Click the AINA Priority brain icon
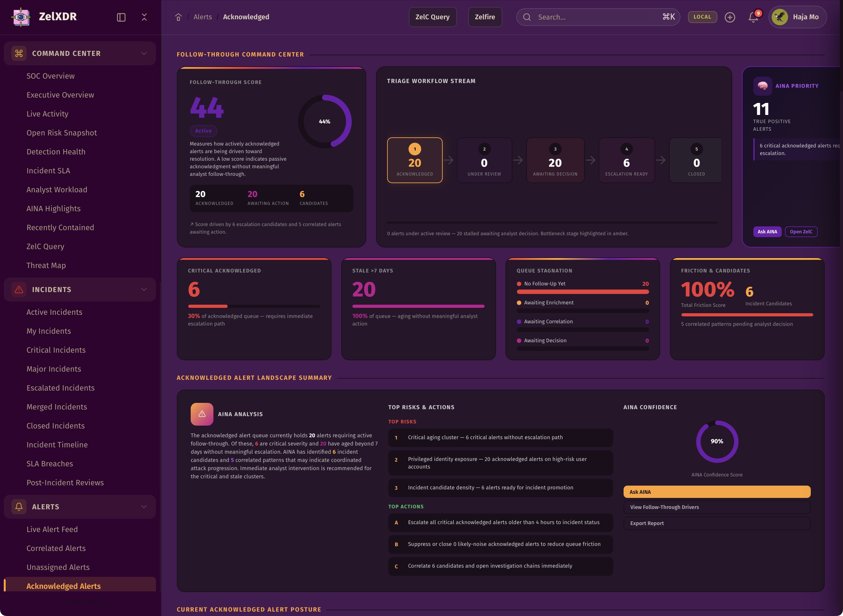The image size is (843, 616). click(x=762, y=86)
